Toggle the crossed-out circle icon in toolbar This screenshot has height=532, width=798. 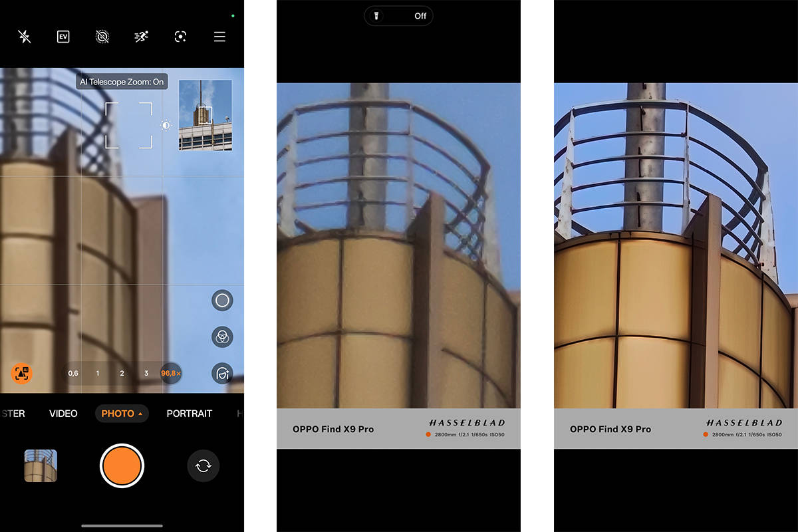(102, 37)
